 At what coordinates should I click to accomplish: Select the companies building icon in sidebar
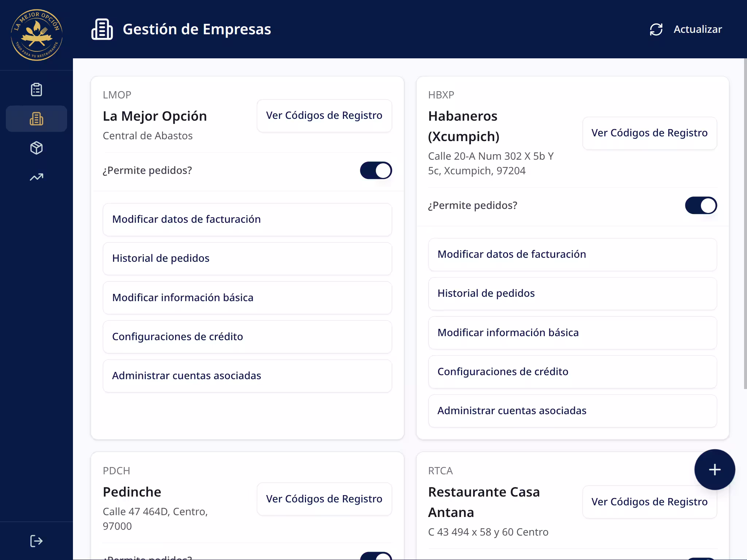tap(36, 118)
